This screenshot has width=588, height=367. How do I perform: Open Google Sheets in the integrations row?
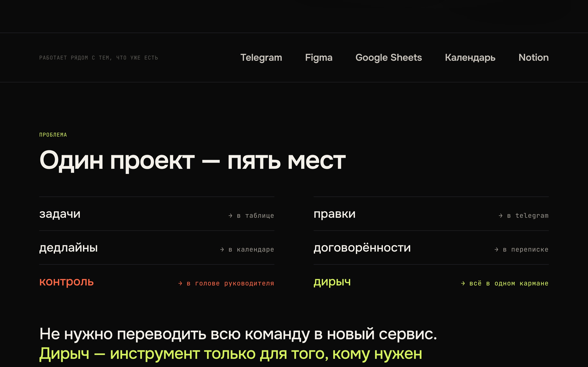tap(389, 58)
